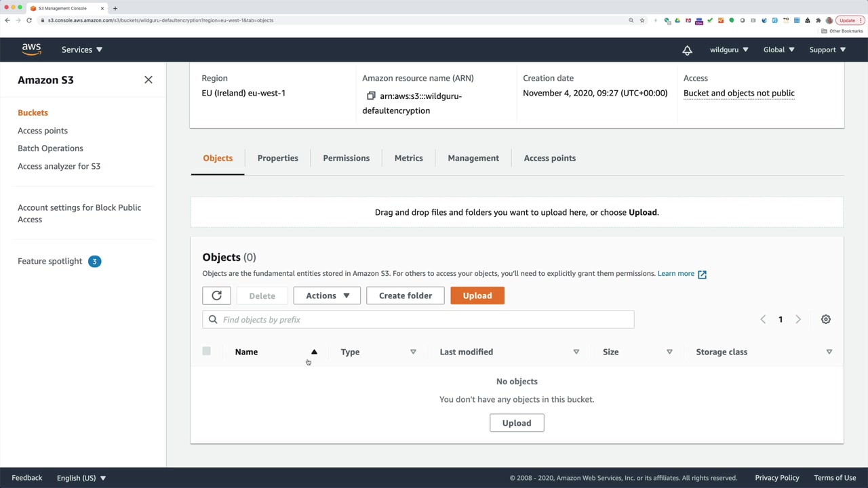
Task: Close the Amazon S3 navigation panel
Action: point(149,80)
